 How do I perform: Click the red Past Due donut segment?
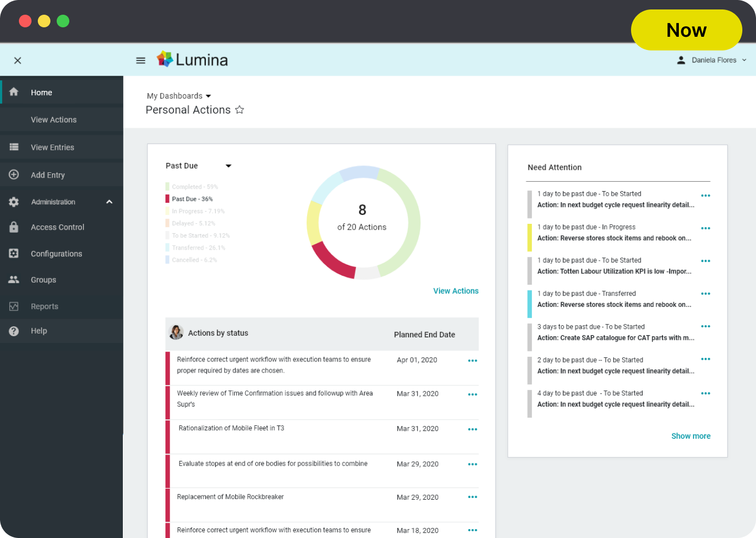(x=332, y=262)
